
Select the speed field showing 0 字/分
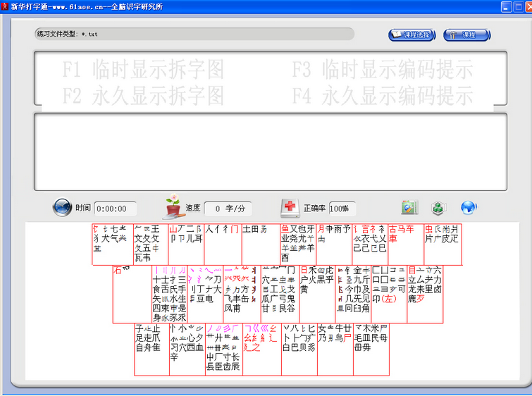pyautogui.click(x=228, y=209)
